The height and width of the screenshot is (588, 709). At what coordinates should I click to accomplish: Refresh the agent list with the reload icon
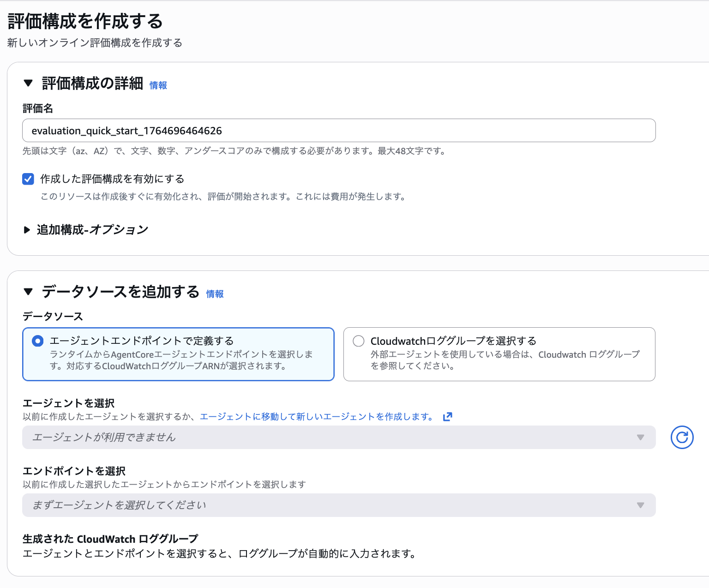(x=682, y=438)
